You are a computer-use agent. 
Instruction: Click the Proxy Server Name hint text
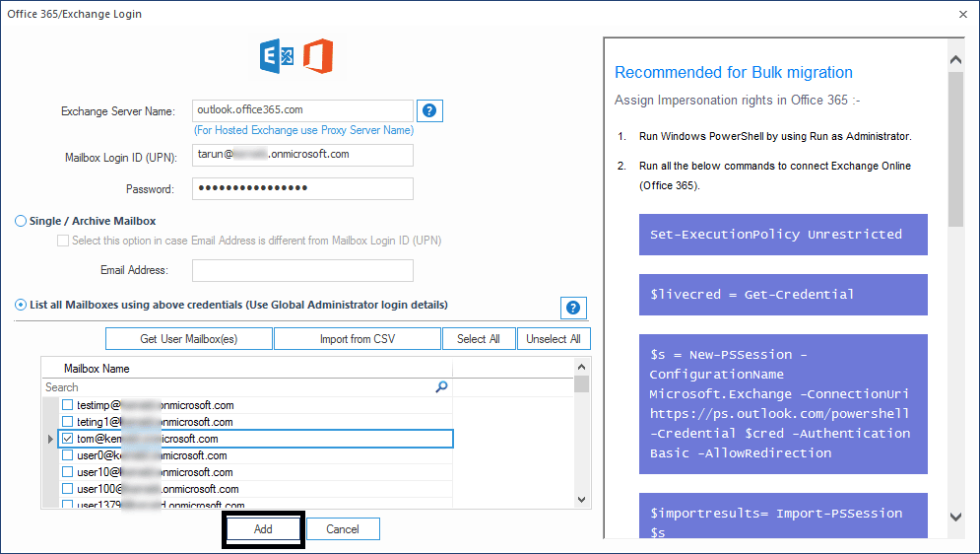click(303, 130)
